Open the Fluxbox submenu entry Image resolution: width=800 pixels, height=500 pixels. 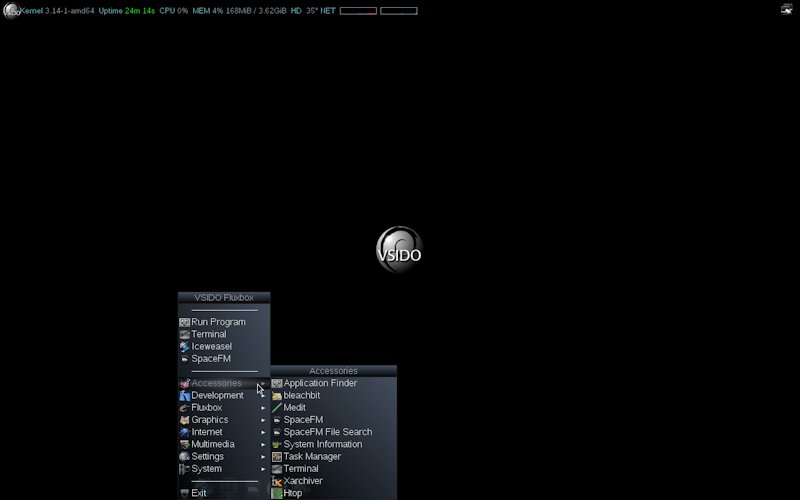tap(223, 408)
